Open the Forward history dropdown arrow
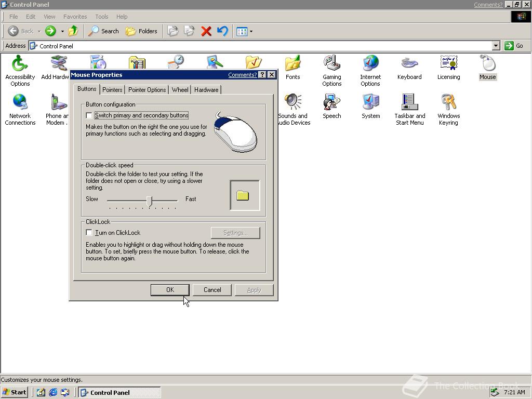The width and height of the screenshot is (532, 399). [62, 32]
